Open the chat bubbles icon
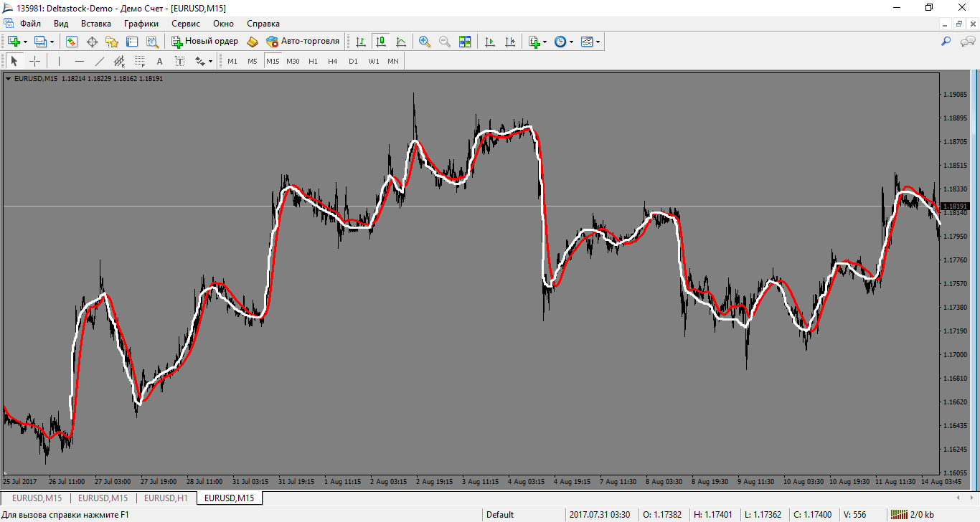The image size is (980, 522). [x=967, y=42]
